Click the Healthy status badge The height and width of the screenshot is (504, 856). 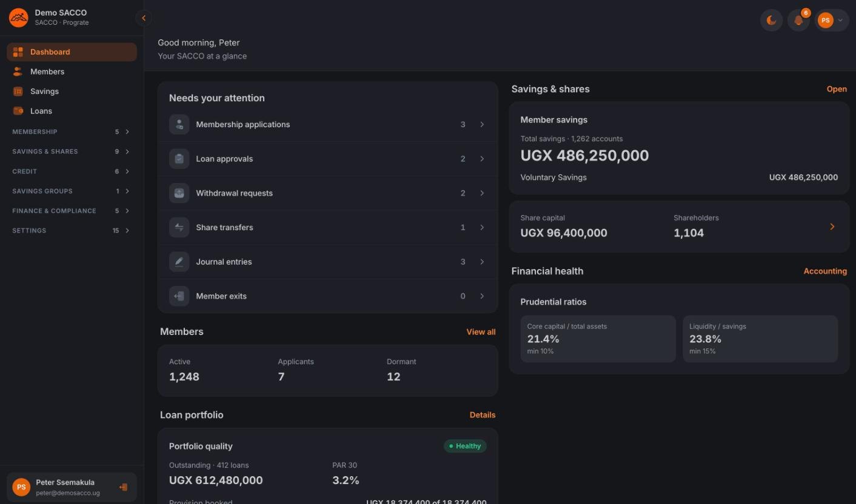tap(465, 446)
